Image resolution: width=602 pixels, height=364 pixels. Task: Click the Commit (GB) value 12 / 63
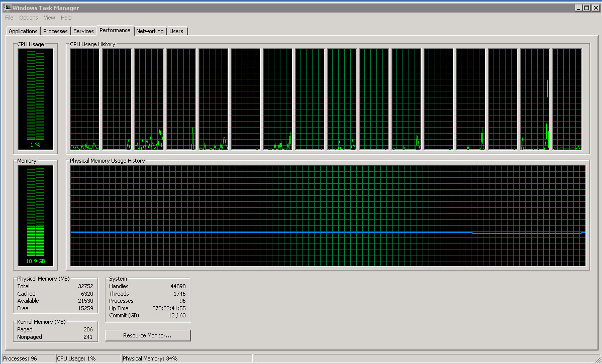177,315
